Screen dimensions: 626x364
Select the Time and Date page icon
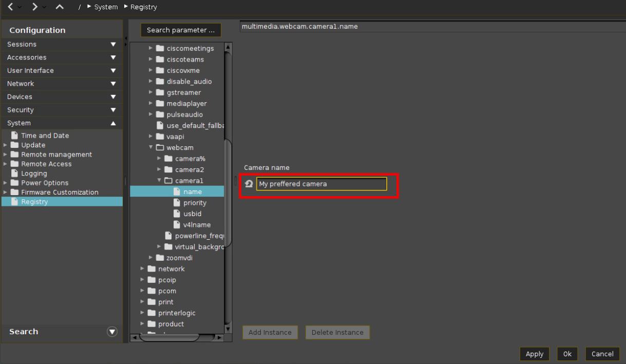[x=15, y=136]
